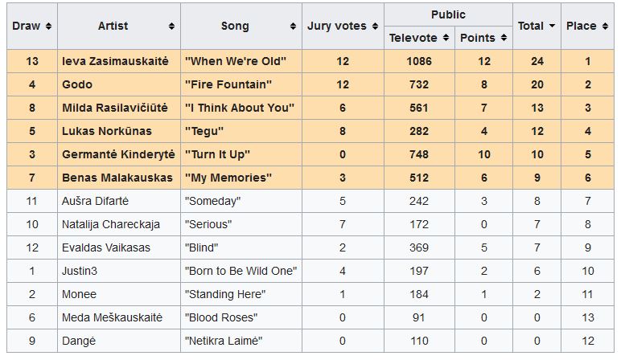Sort table by Draw column arrows
The image size is (625, 364).
tap(49, 26)
